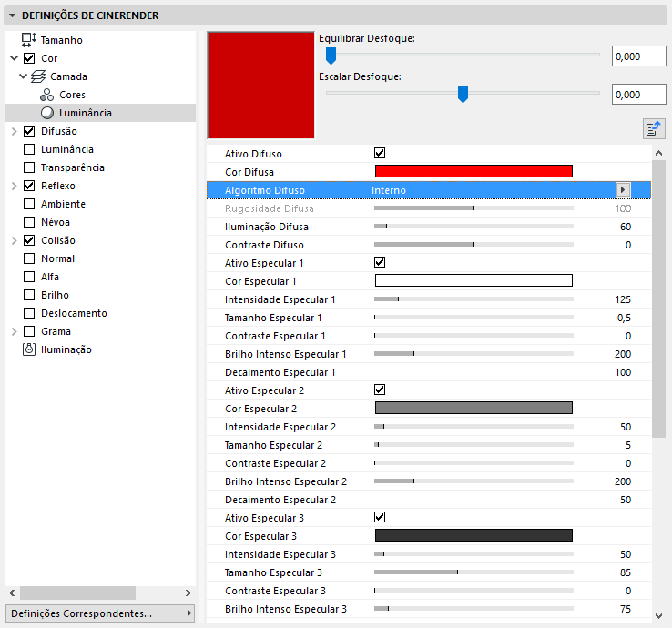
Task: Click the Decaimento Especular 1 value 100
Action: point(623,372)
